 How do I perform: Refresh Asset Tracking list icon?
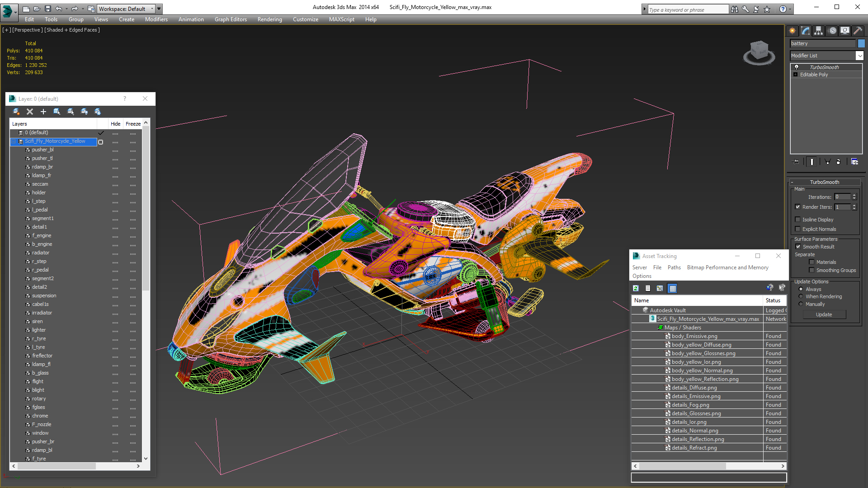[636, 288]
